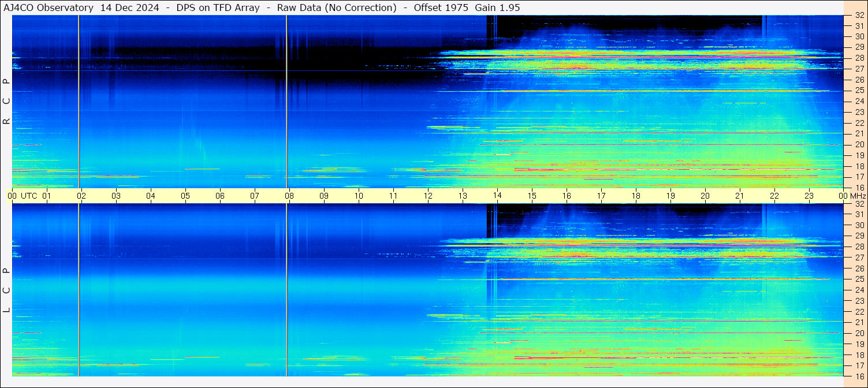The width and height of the screenshot is (868, 388).
Task: Select the 08 hour tick label
Action: point(289,196)
